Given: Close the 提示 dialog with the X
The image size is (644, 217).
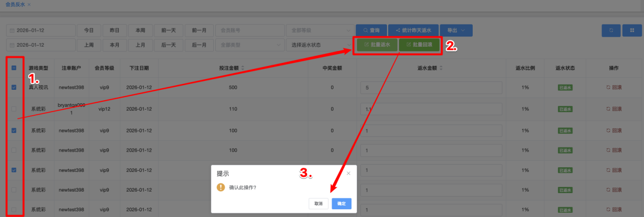Looking at the screenshot, I should pos(348,173).
